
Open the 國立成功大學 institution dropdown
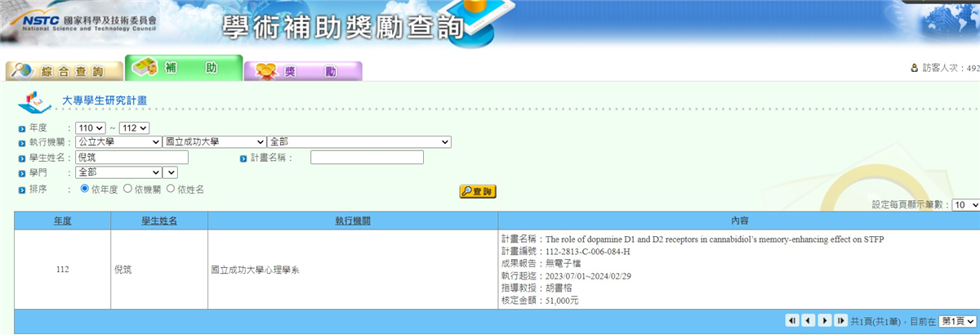tap(215, 142)
